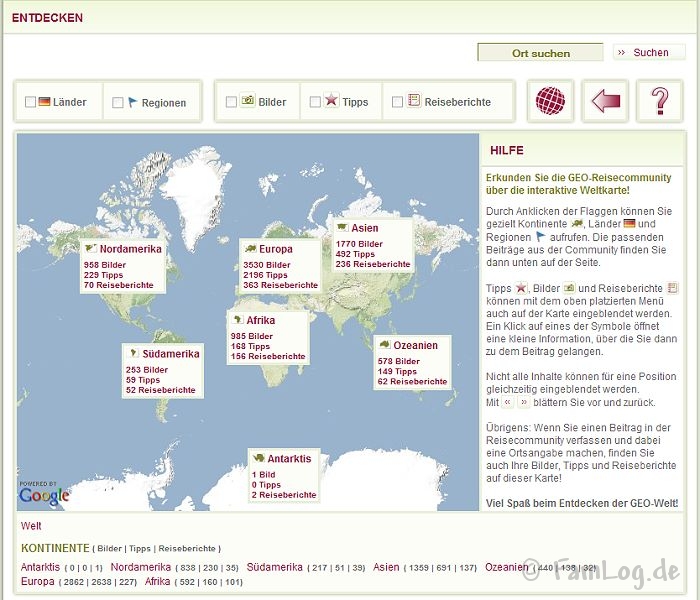Click the red back arrow icon
This screenshot has height=600, width=700.
(605, 101)
